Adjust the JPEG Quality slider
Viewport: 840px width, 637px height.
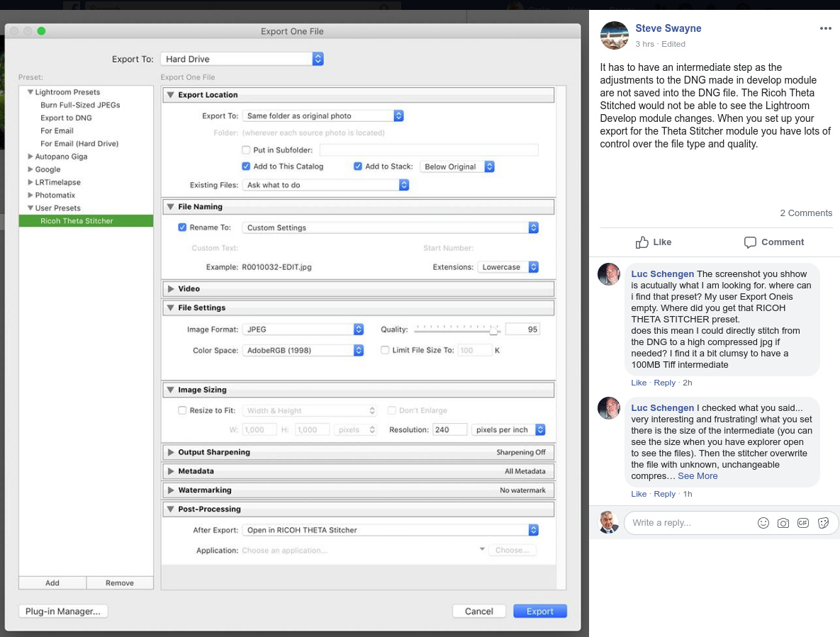(493, 331)
